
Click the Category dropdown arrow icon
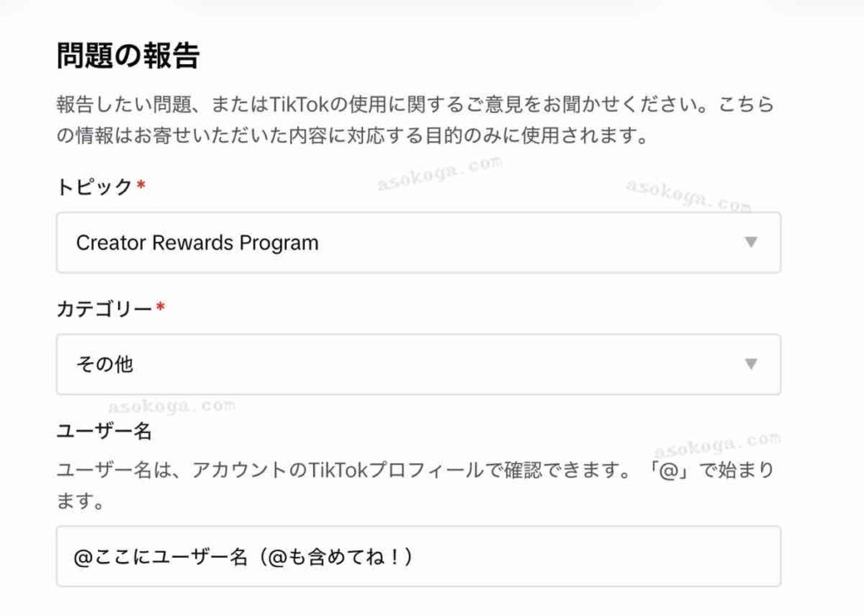[x=751, y=365]
